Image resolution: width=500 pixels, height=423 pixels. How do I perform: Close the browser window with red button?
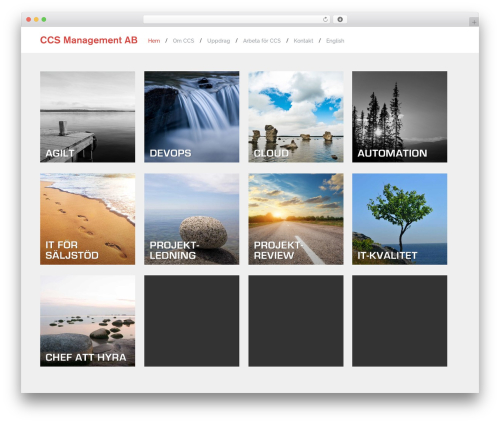pos(29,19)
